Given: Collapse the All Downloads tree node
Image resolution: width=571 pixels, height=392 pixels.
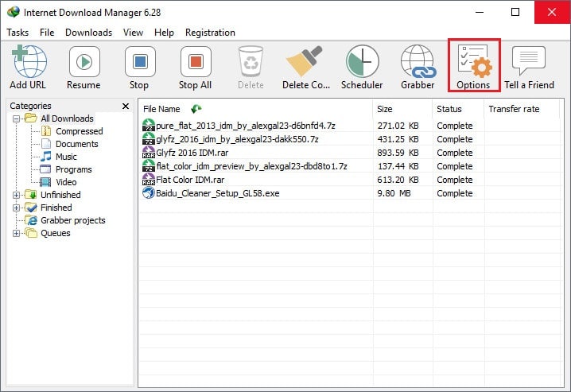Looking at the screenshot, I should coord(16,118).
